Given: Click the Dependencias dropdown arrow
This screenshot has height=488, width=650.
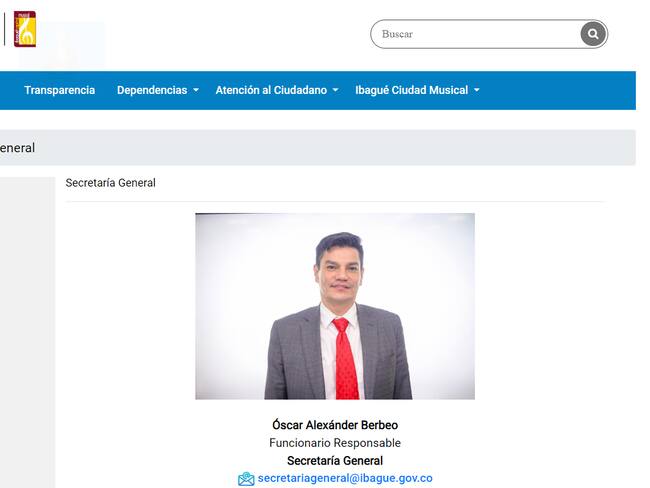Looking at the screenshot, I should (x=196, y=90).
